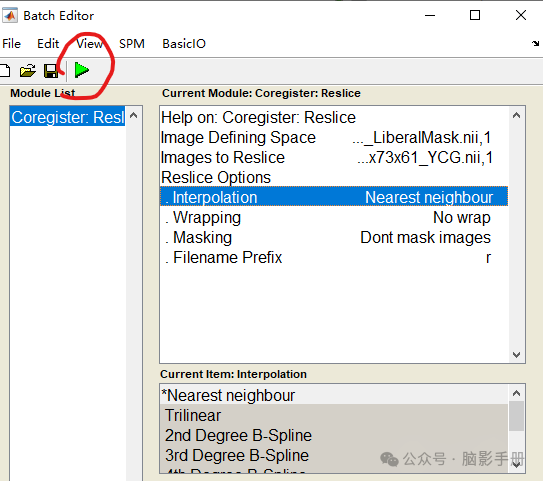The width and height of the screenshot is (543, 481).
Task: Select the Coregister: Resl module in the list
Action: [x=68, y=117]
